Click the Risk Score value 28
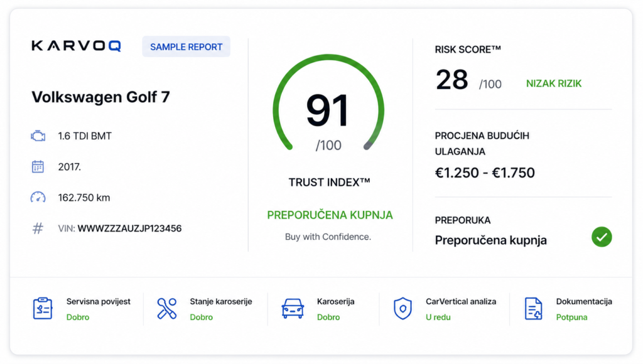 tap(452, 80)
